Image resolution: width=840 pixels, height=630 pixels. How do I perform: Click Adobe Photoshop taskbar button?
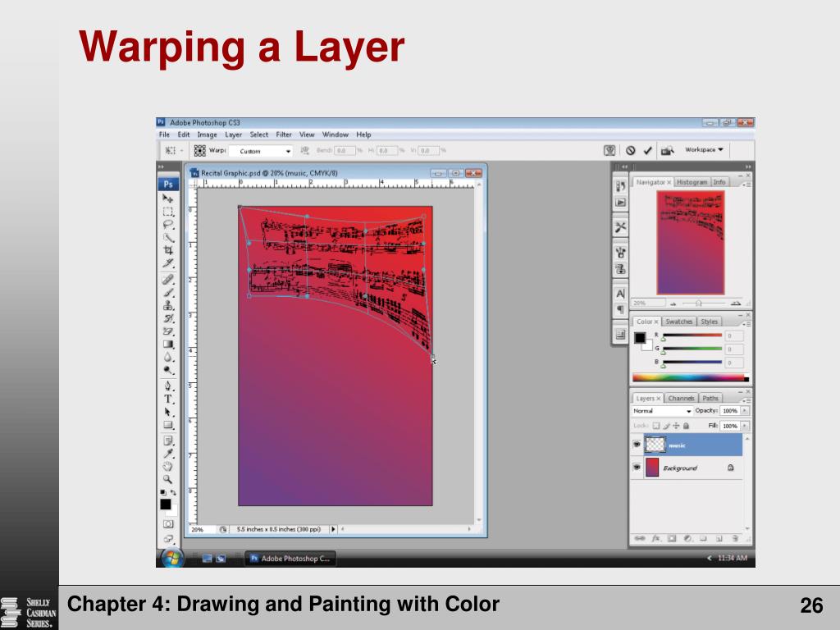(290, 559)
